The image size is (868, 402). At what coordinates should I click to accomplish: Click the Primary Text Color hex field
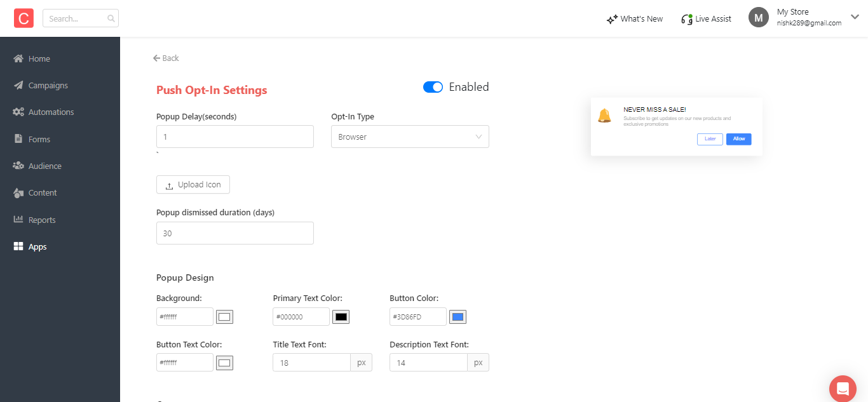click(x=301, y=316)
